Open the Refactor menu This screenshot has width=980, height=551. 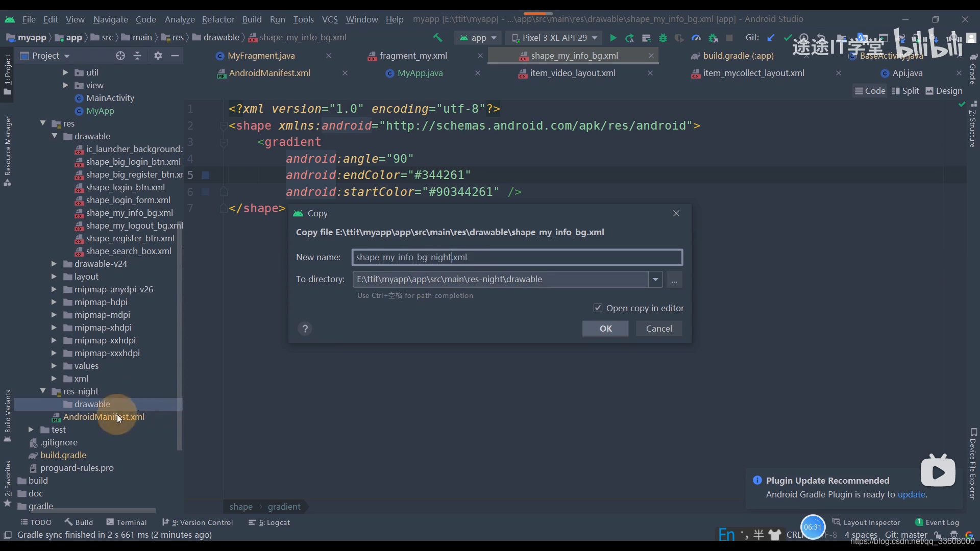(x=218, y=19)
